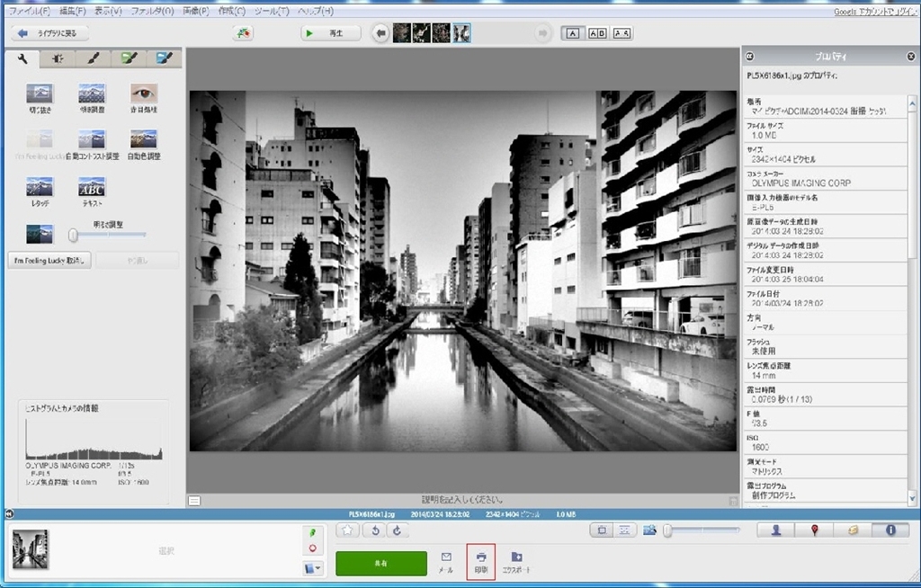921x588 pixels.
Task: Go to previous photo with left arrow
Action: (380, 33)
